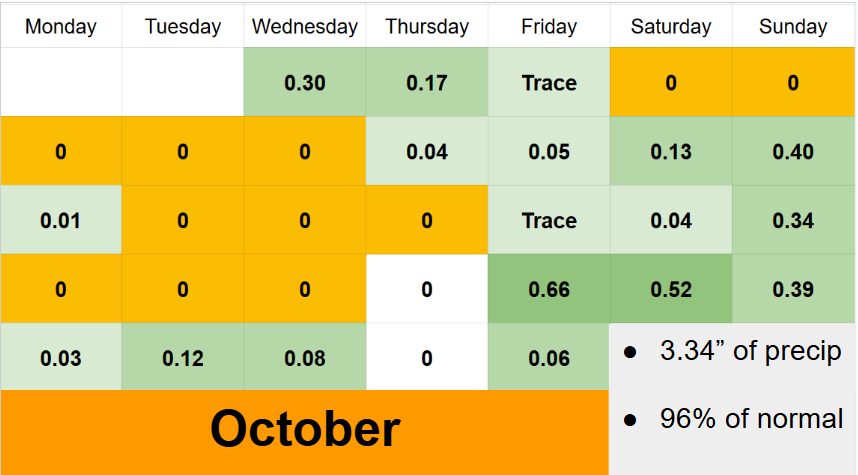Click the 96% of normal text
This screenshot has height=475, width=858.
(x=751, y=418)
